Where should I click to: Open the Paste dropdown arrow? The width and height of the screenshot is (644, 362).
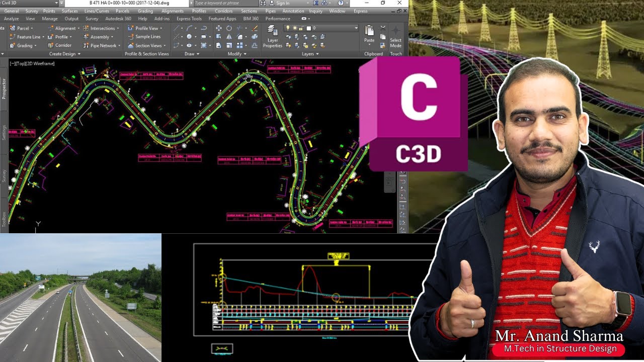(369, 45)
